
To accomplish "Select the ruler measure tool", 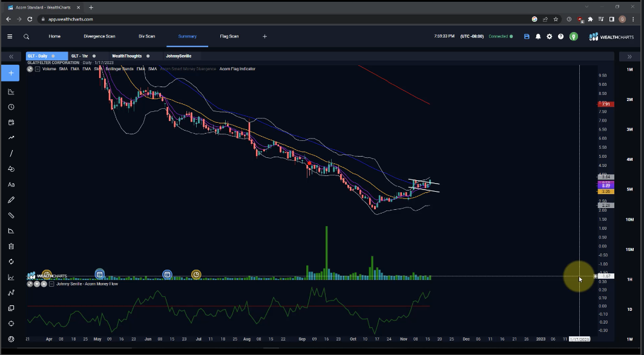I will tap(11, 215).
